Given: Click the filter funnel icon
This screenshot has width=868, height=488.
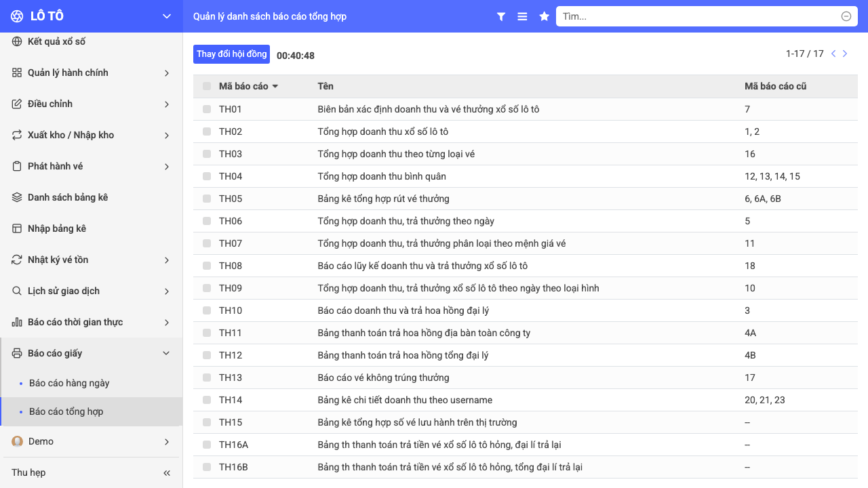Looking at the screenshot, I should pyautogui.click(x=501, y=16).
